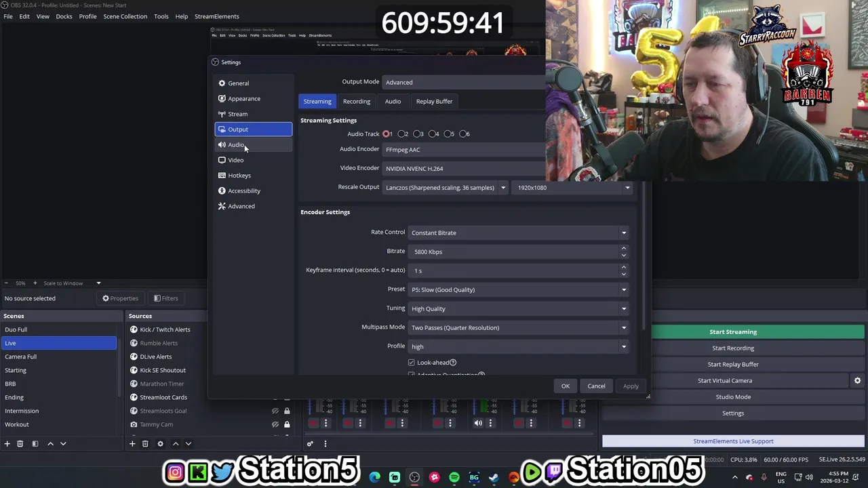The height and width of the screenshot is (488, 868).
Task: Open Spotify from the taskbar
Action: click(x=454, y=477)
